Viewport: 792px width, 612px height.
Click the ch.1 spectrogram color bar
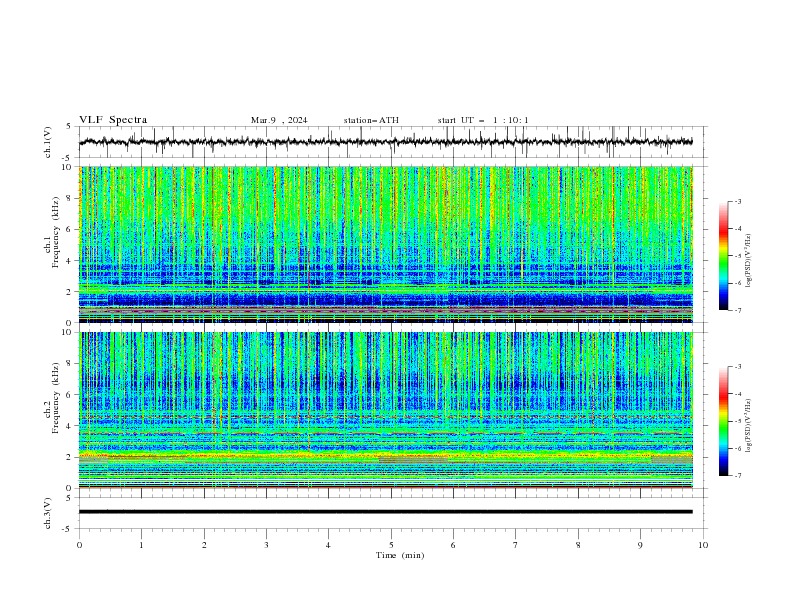[723, 256]
